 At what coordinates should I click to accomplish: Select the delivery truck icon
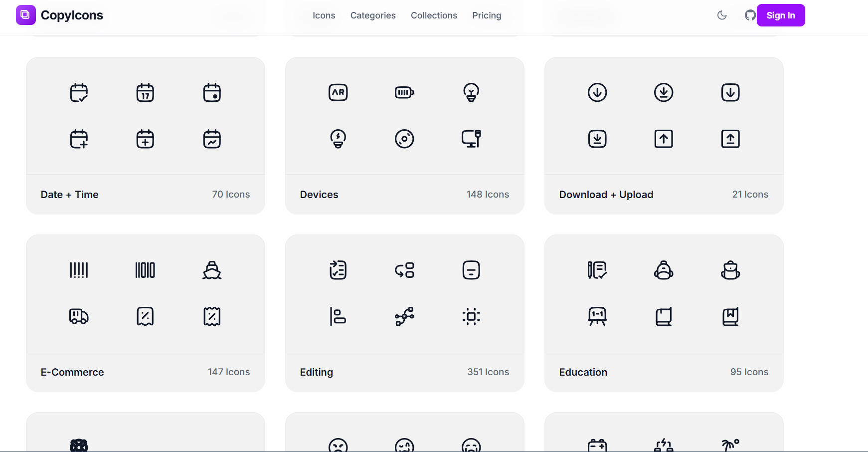79,316
